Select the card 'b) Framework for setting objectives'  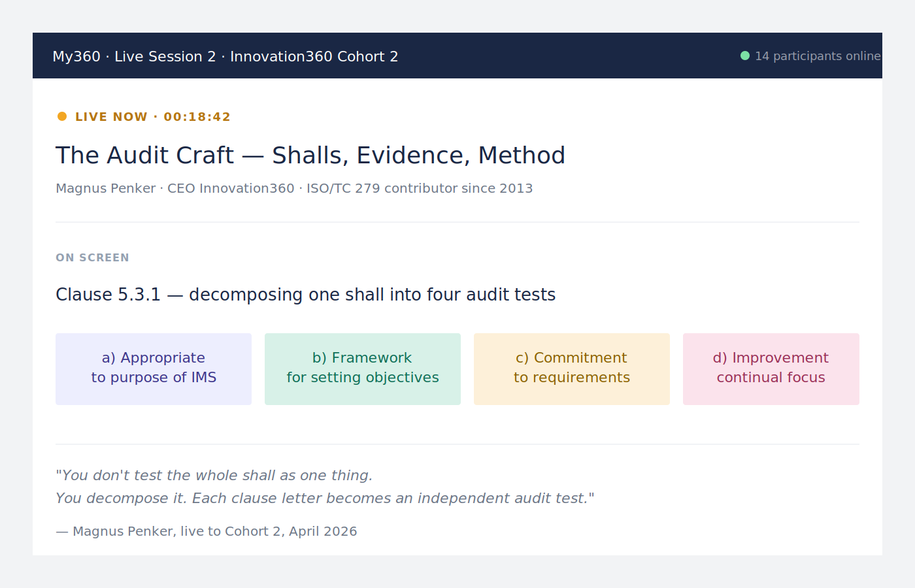tap(362, 368)
